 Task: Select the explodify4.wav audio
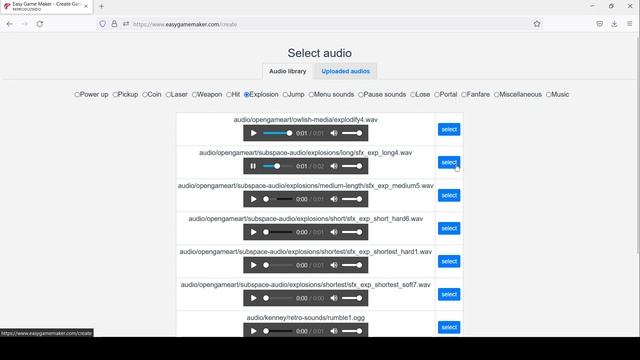coord(449,129)
